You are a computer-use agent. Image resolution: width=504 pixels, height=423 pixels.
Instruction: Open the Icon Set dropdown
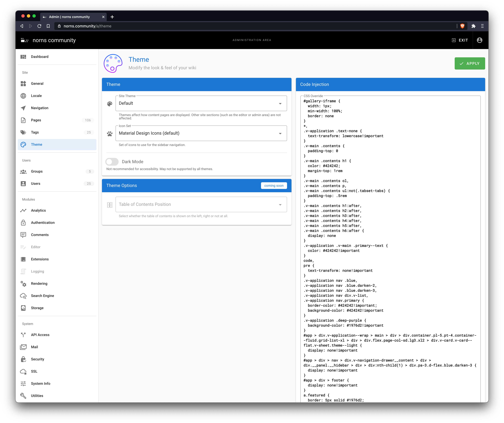point(201,133)
